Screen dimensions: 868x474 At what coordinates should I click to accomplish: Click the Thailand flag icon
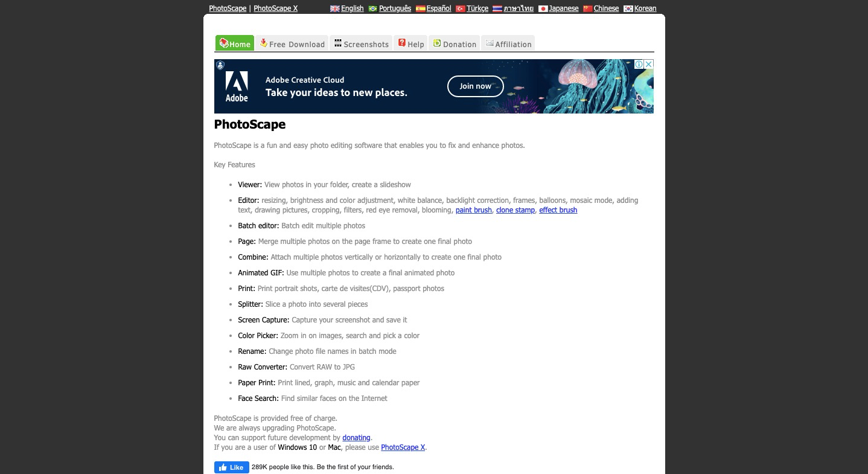pyautogui.click(x=497, y=8)
